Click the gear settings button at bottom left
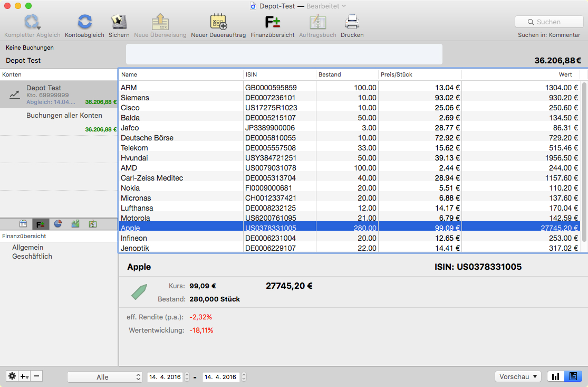The height and width of the screenshot is (387, 588). coord(12,376)
